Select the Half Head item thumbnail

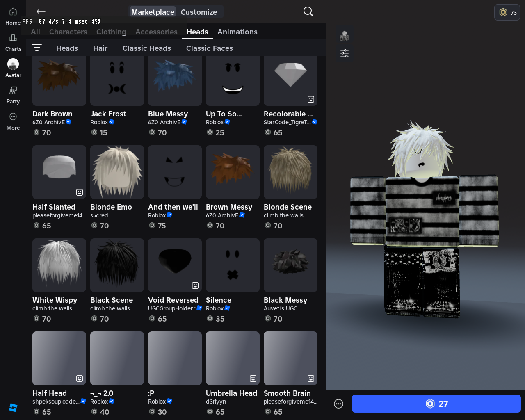(59, 358)
